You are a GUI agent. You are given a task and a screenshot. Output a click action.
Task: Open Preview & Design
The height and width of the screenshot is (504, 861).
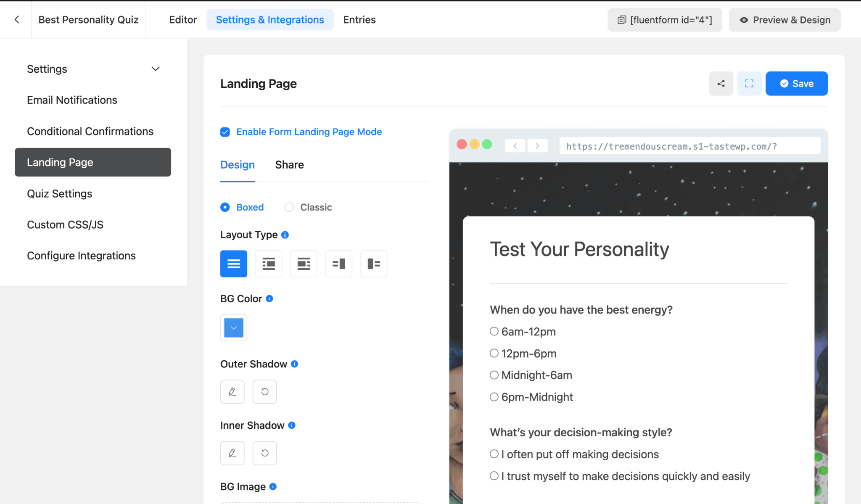point(784,19)
